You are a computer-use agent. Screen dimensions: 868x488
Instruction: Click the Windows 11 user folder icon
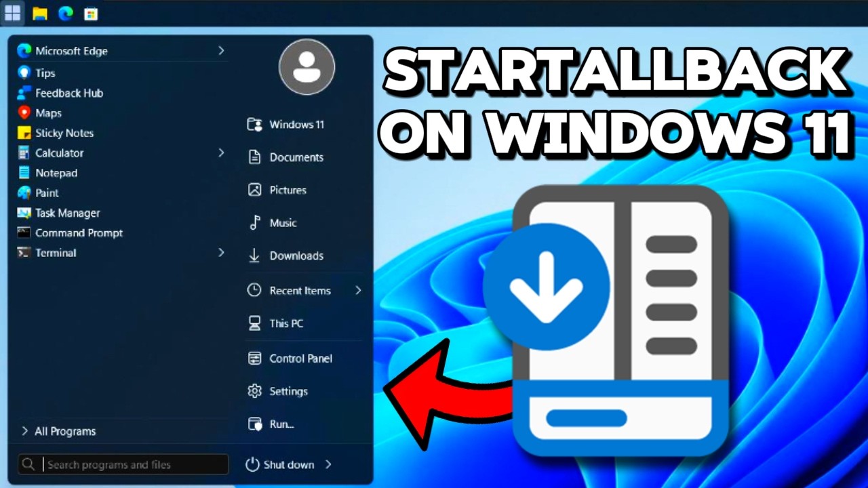pos(255,124)
